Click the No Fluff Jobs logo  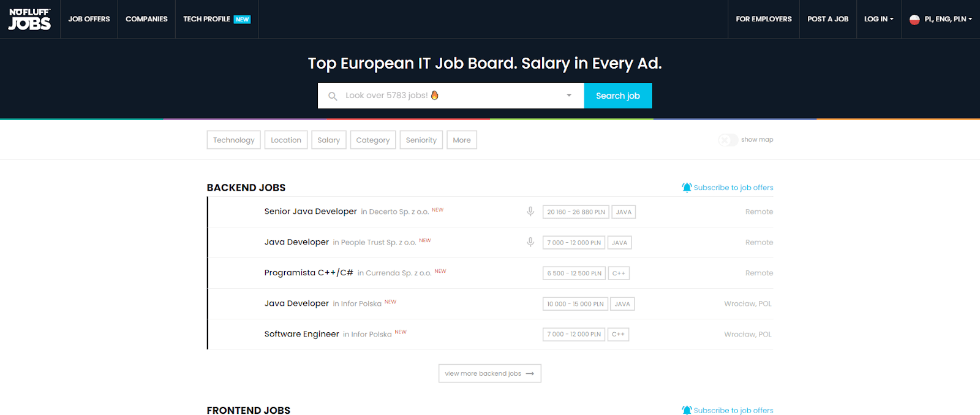[x=29, y=19]
